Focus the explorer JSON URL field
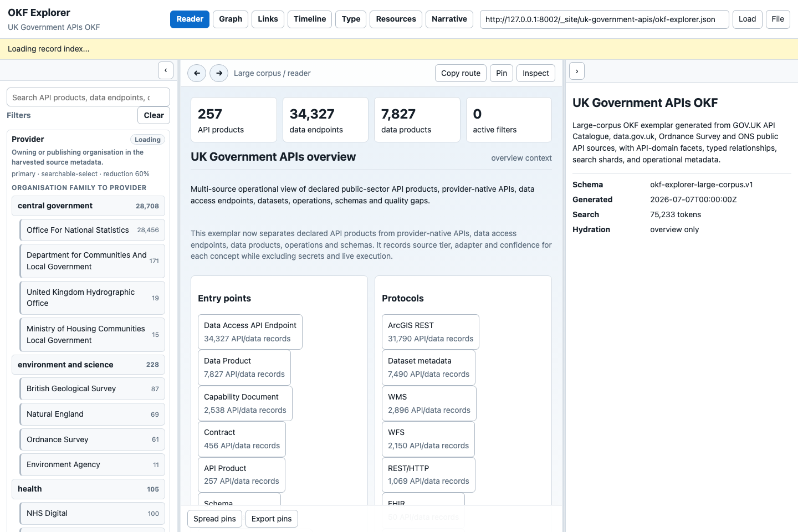Image resolution: width=798 pixels, height=532 pixels. 604,19
